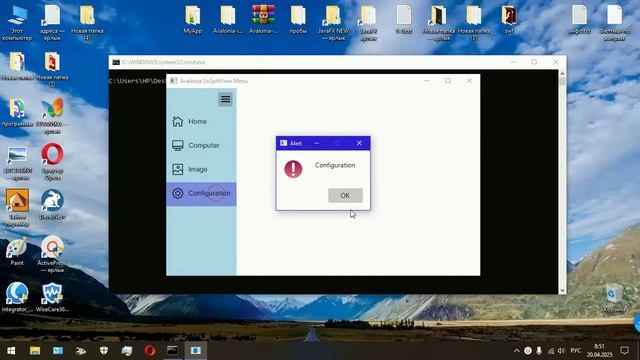Open the JavaFX NEW shortcut folder
The image size is (640, 360).
pos(333,22)
